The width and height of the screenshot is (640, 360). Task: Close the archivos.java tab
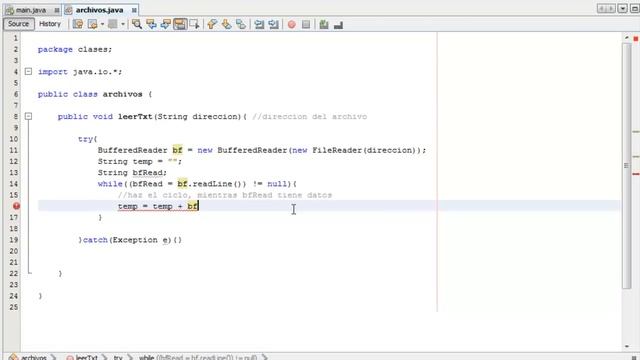(x=134, y=10)
